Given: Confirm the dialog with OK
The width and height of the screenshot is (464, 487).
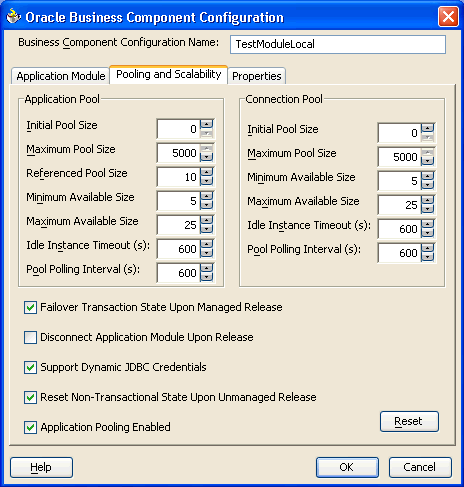Looking at the screenshot, I should point(347,467).
